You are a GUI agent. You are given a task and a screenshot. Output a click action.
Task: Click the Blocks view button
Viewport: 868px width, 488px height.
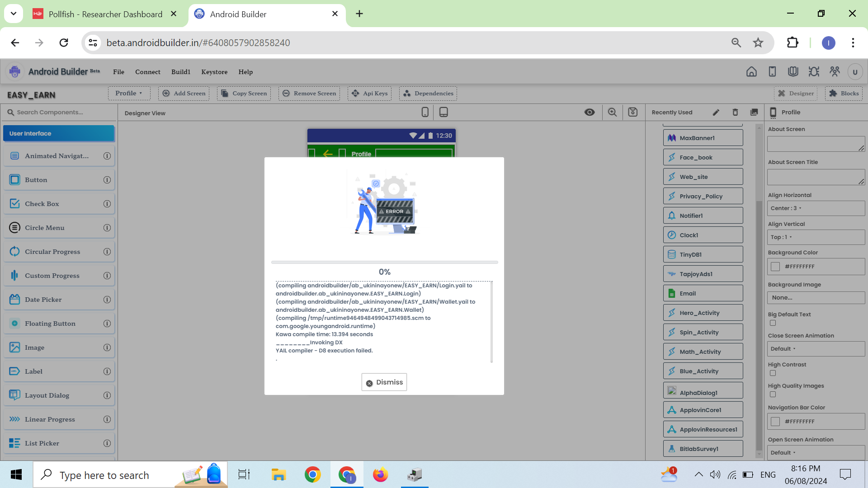coord(844,94)
